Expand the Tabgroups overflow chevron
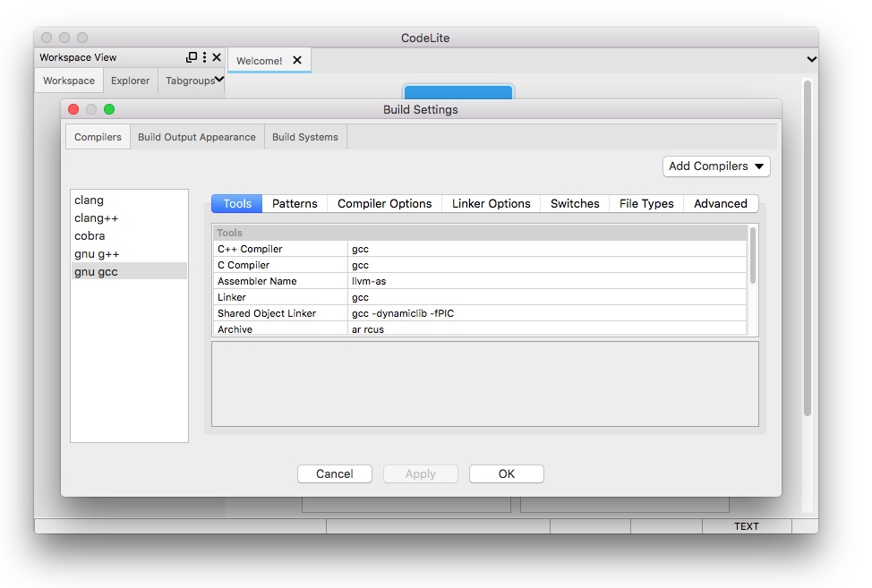The width and height of the screenshot is (872, 588). (x=219, y=80)
